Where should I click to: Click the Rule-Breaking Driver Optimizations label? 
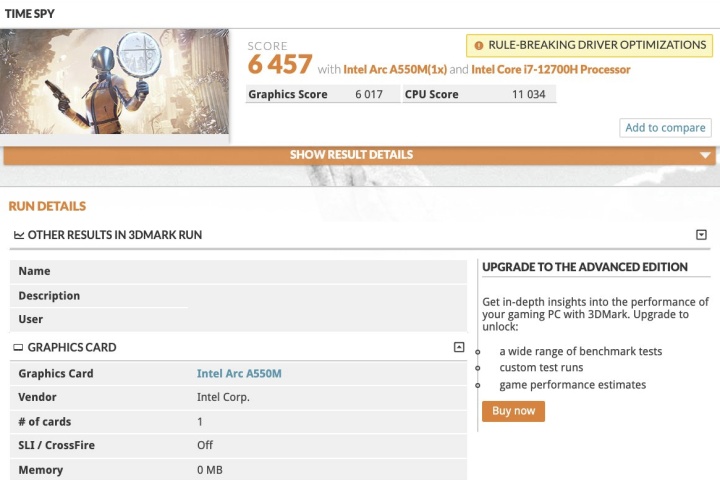tap(597, 45)
